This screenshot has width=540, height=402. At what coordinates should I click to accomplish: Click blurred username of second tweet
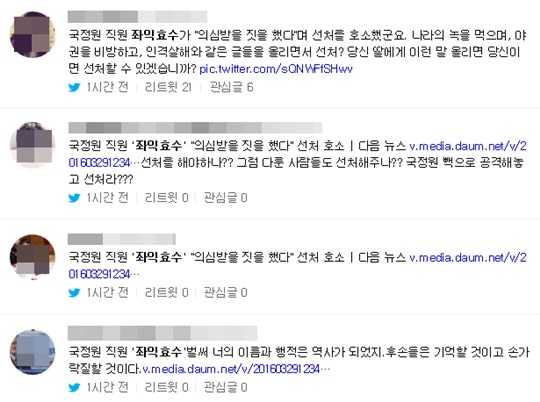pos(195,127)
